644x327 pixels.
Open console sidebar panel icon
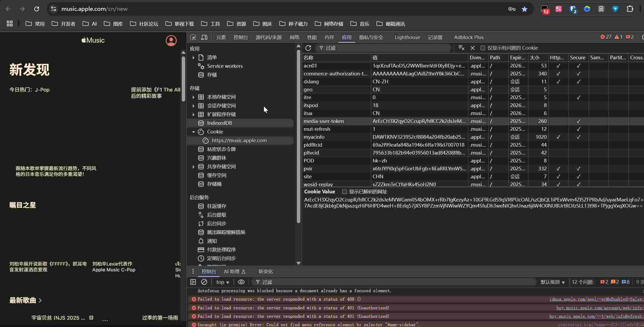[x=193, y=282]
